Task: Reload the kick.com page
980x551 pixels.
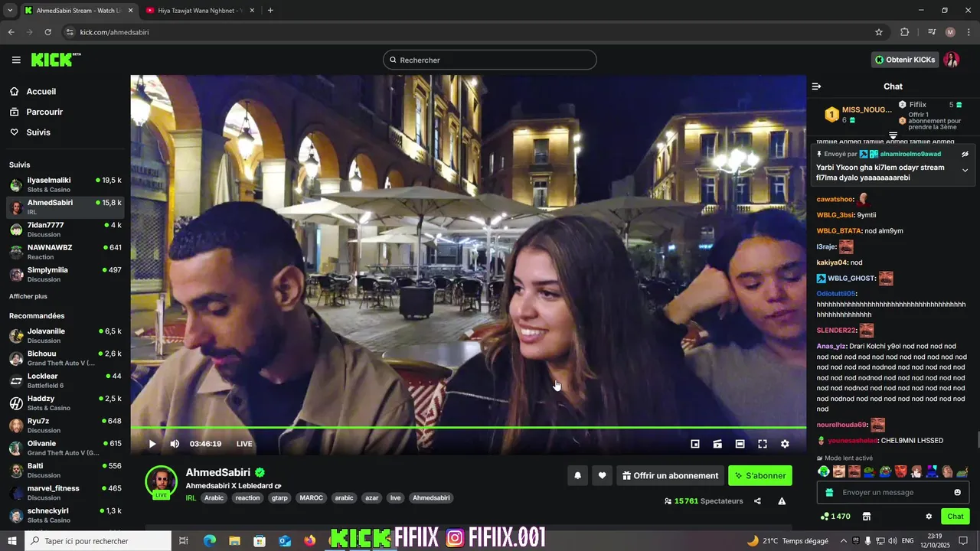Action: click(x=47, y=32)
